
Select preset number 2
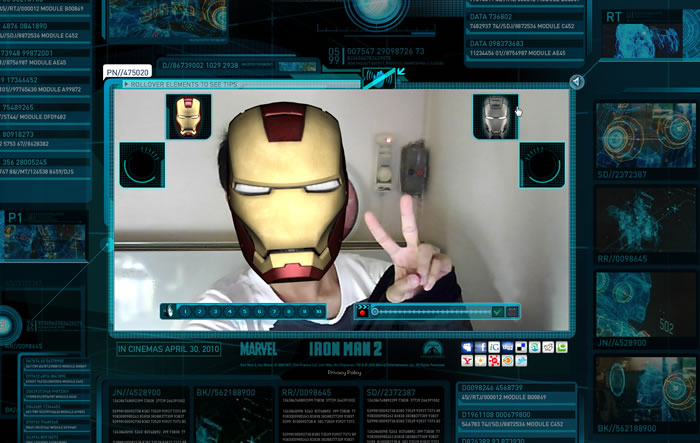(200, 312)
